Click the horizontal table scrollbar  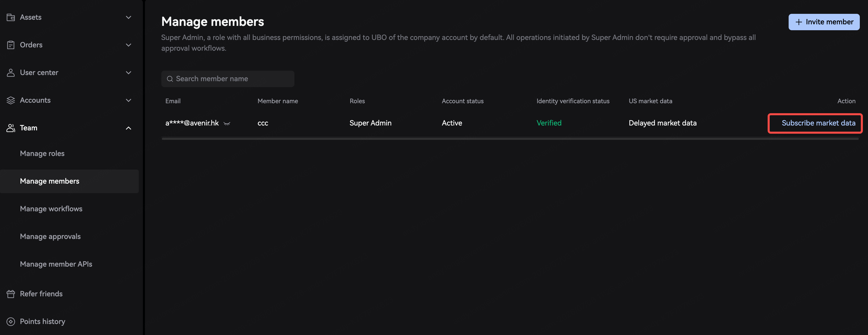click(x=510, y=139)
